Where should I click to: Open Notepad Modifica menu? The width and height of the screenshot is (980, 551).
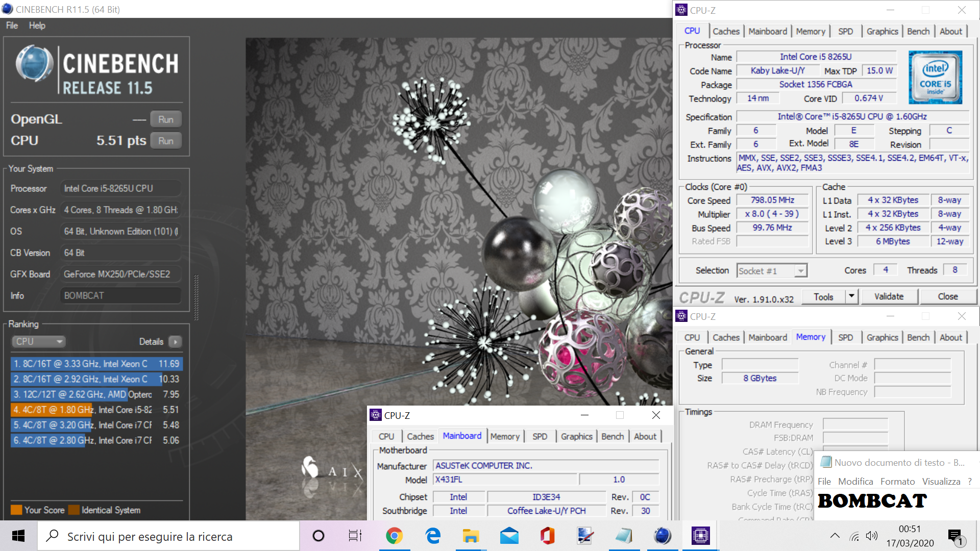pyautogui.click(x=855, y=482)
